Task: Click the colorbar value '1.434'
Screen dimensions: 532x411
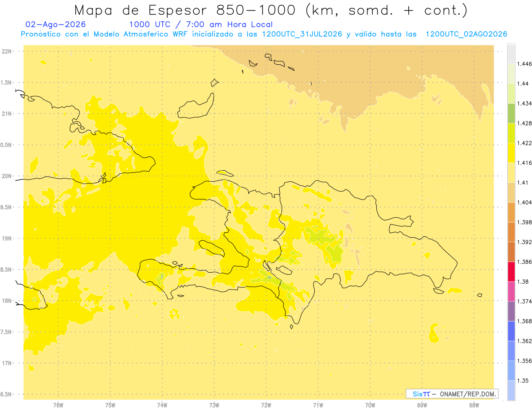Action: pos(525,103)
